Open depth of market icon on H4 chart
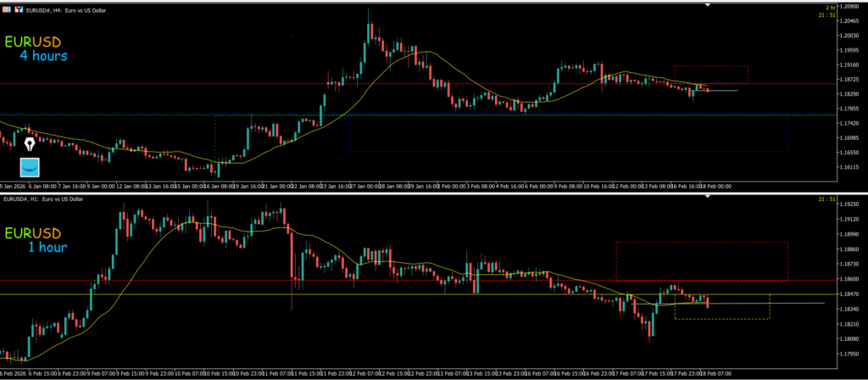 pos(19,9)
